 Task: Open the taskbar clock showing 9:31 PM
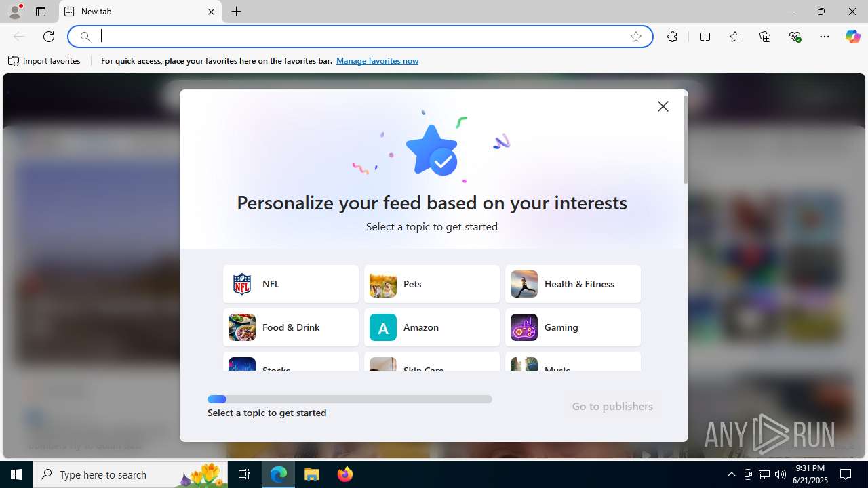[x=811, y=474]
